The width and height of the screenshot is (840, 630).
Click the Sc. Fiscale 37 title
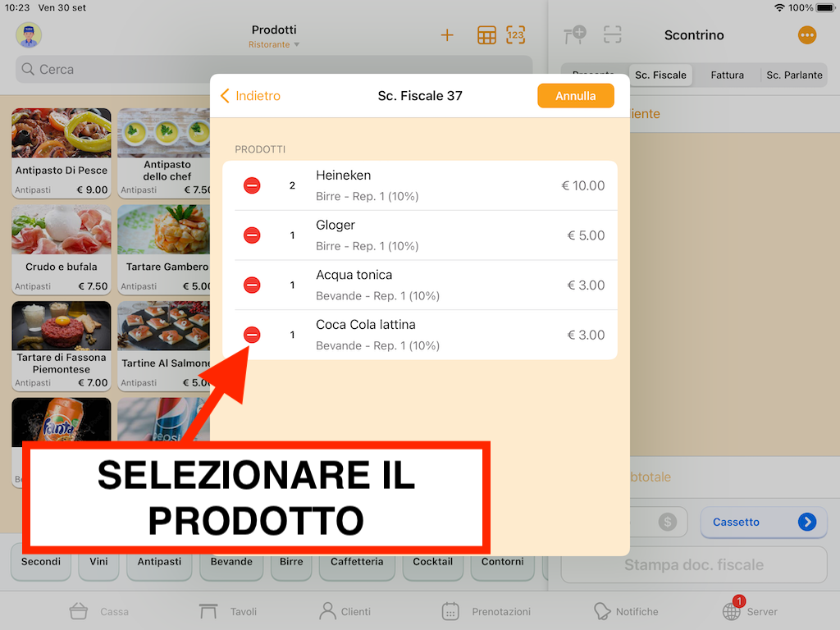pos(420,96)
